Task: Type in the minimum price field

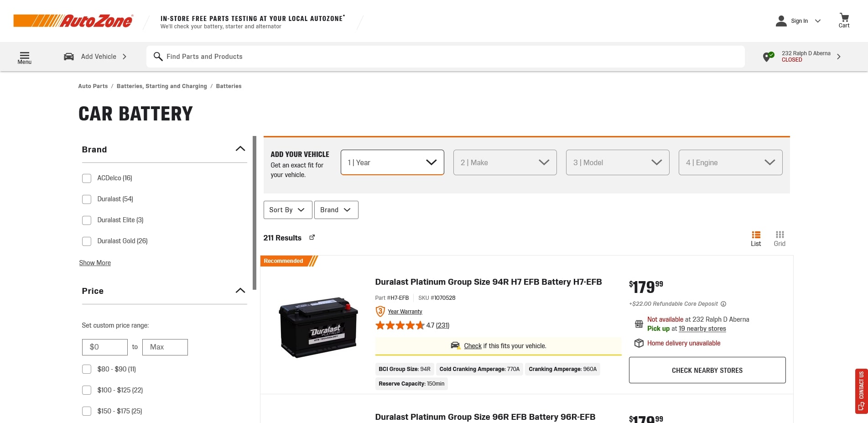Action: pos(104,347)
